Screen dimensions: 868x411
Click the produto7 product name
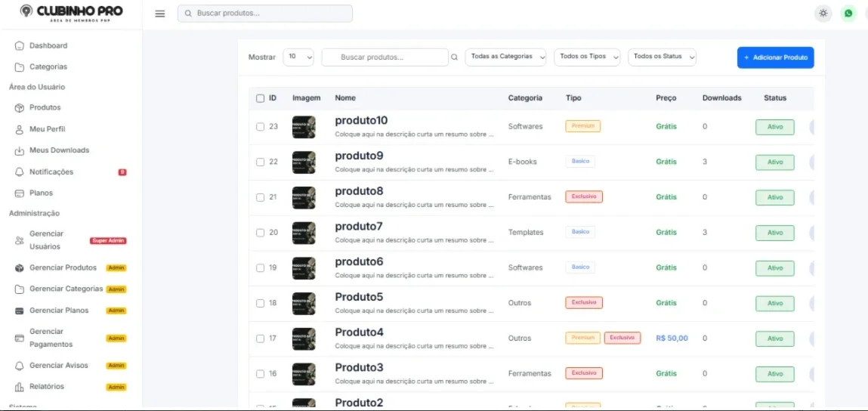[x=359, y=227]
